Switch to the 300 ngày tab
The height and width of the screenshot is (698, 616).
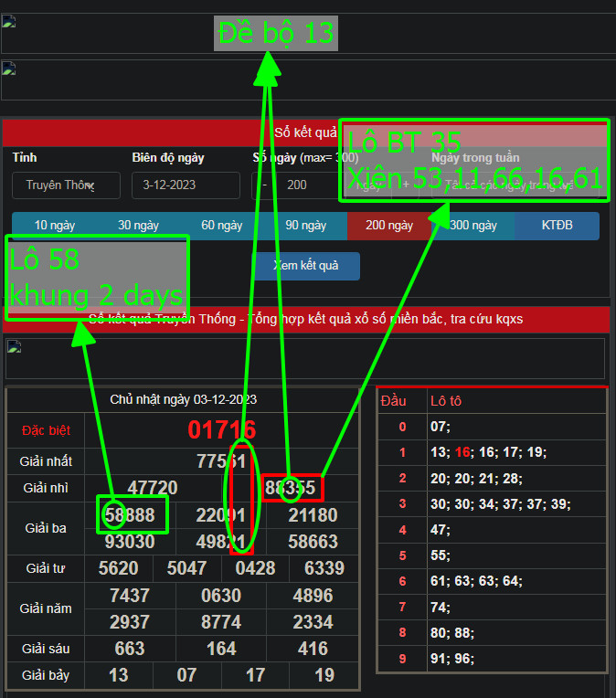tap(473, 226)
